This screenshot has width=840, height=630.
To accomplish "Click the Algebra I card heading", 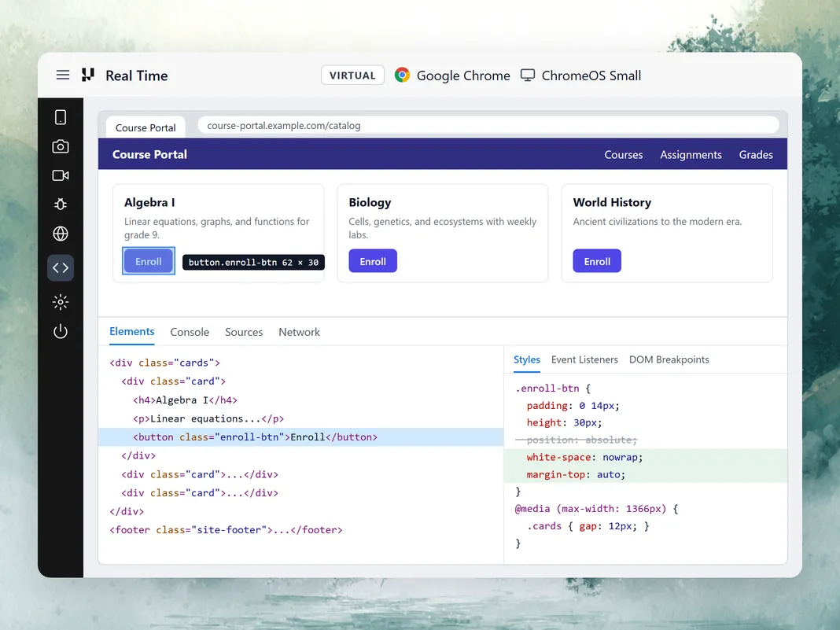I will tap(149, 202).
